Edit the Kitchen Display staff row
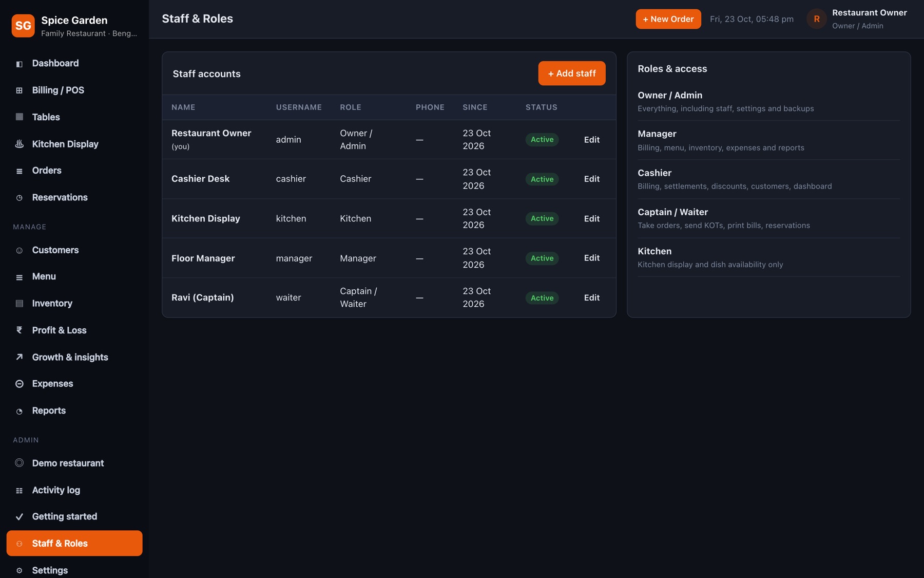Viewport: 924px width, 578px height. (591, 218)
